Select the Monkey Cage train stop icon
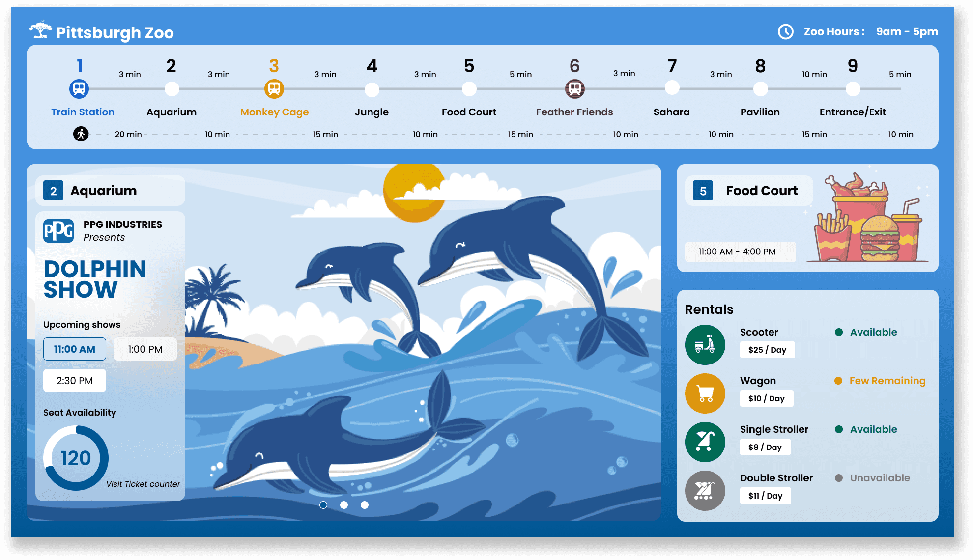The width and height of the screenshot is (973, 560). point(274,89)
